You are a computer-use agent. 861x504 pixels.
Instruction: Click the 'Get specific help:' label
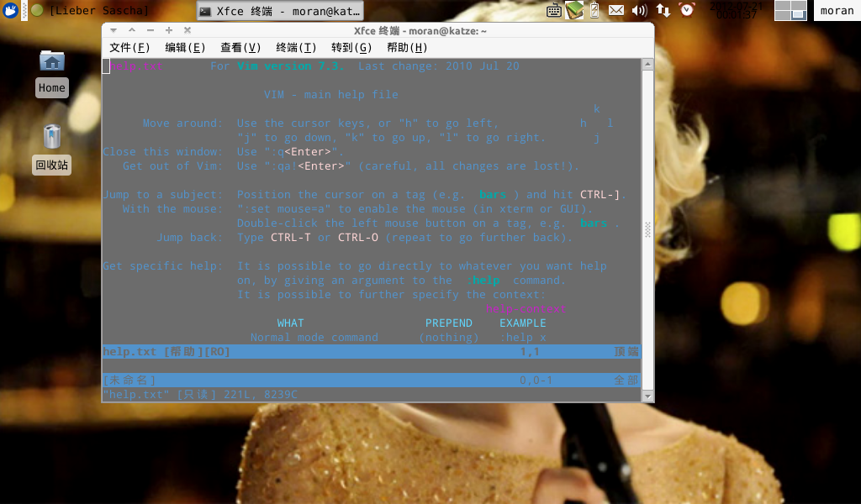click(163, 266)
